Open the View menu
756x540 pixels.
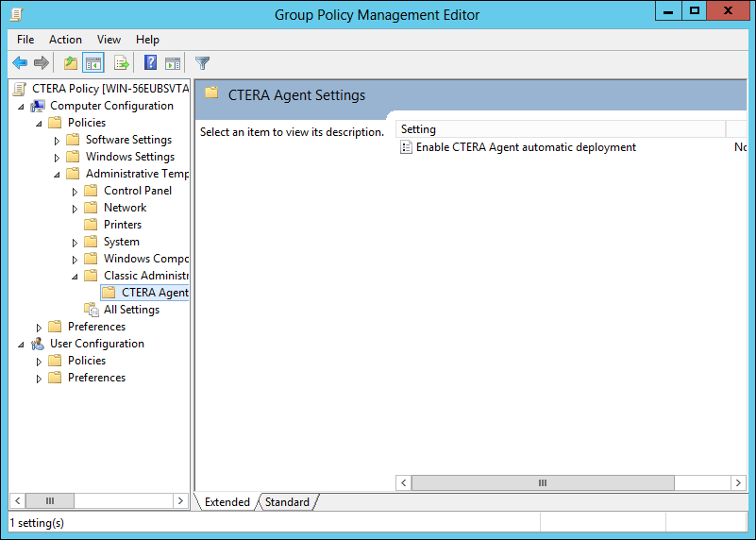pos(109,40)
